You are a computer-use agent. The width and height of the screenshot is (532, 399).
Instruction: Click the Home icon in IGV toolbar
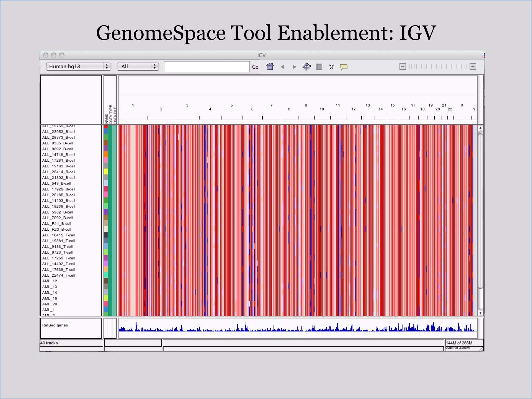click(270, 67)
